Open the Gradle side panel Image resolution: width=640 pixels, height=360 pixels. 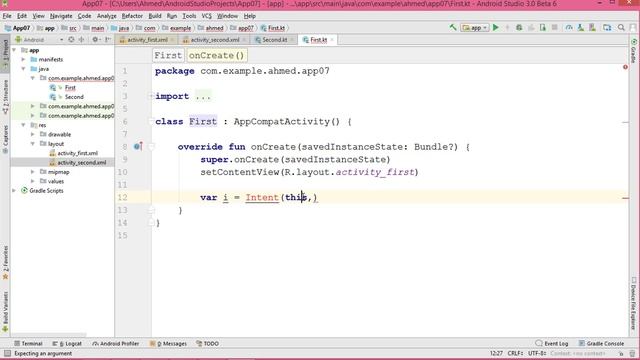click(633, 51)
